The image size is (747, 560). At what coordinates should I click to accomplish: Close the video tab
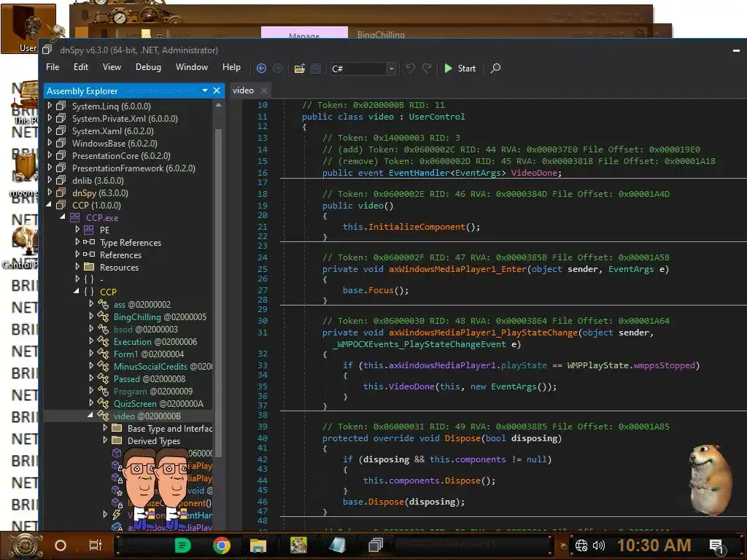point(264,90)
